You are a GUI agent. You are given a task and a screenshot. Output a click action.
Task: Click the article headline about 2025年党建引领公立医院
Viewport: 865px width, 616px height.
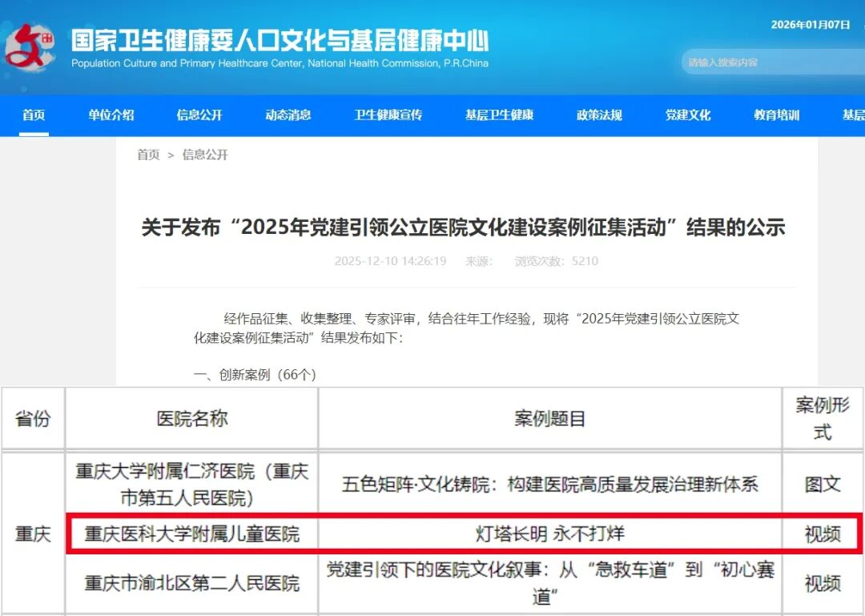pyautogui.click(x=463, y=227)
